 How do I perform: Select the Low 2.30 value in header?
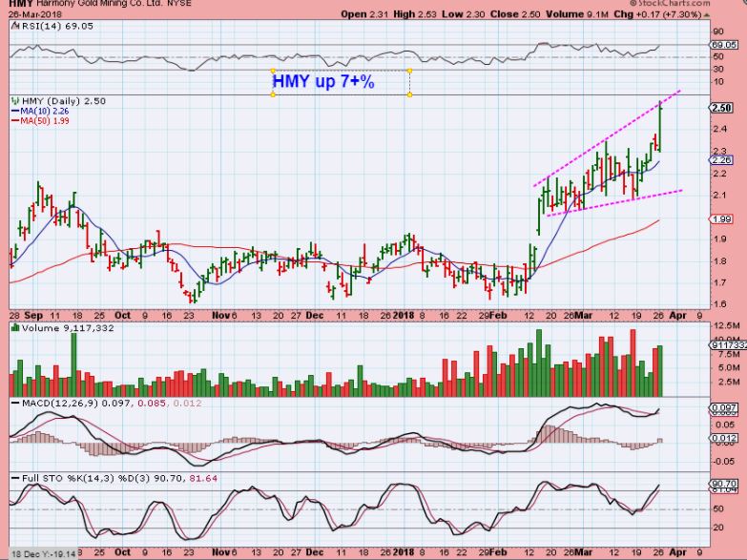[x=463, y=14]
